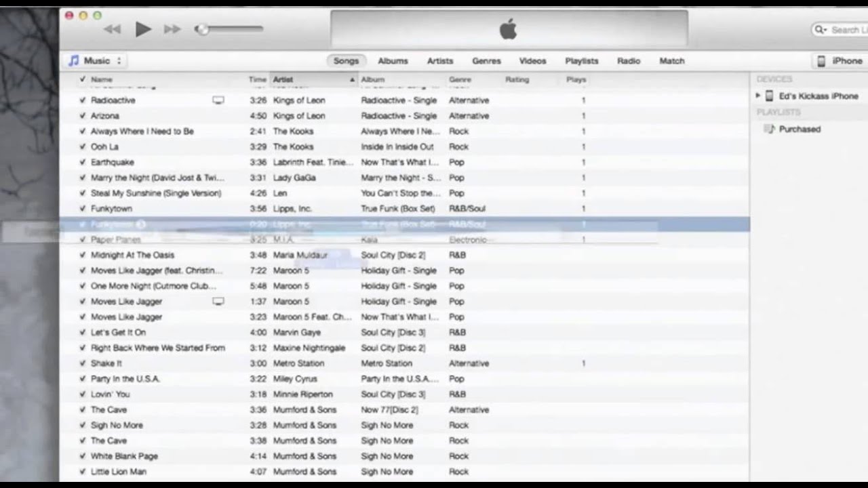The width and height of the screenshot is (868, 488).
Task: Switch to the Songs tab
Action: [x=346, y=61]
